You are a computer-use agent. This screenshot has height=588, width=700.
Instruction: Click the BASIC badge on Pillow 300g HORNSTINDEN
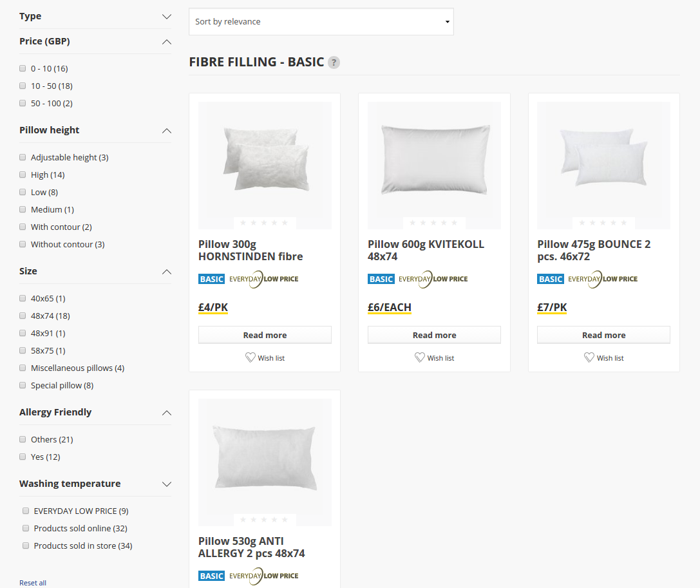pyautogui.click(x=212, y=279)
